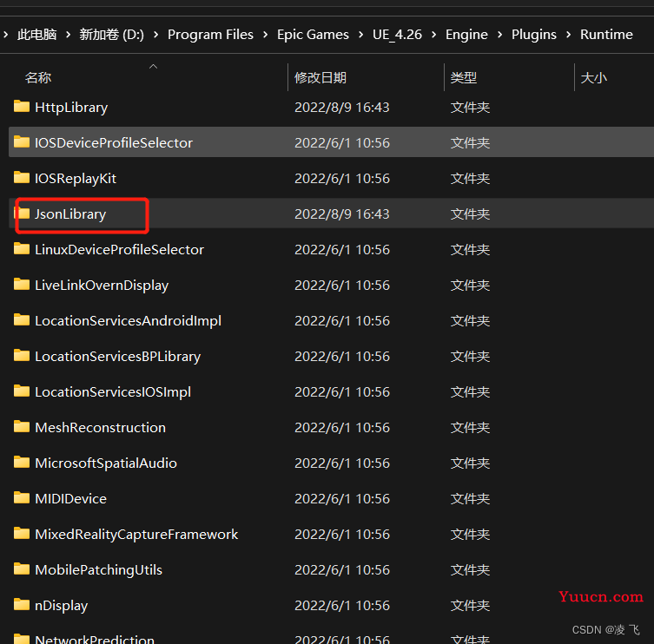Select the LiveLinkOvernDisplay name text

102,286
